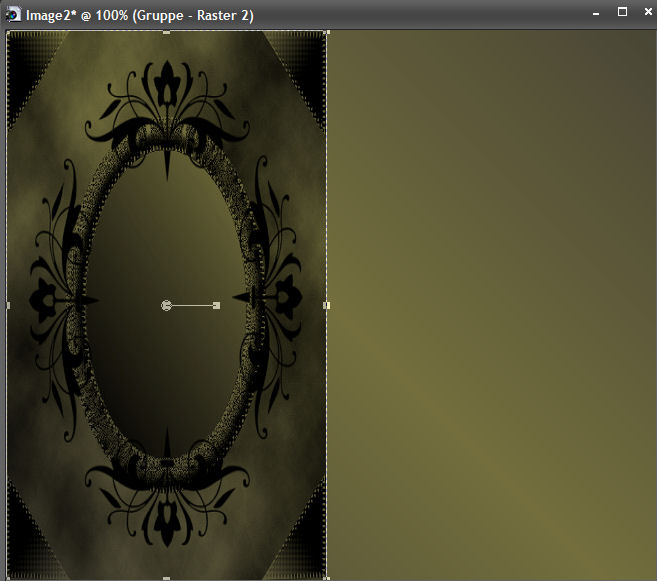
Task: Click the middle-right selection handle
Action: 326,305
